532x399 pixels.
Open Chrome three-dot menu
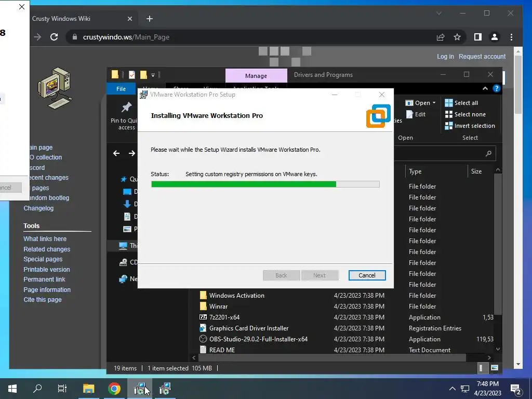[511, 37]
